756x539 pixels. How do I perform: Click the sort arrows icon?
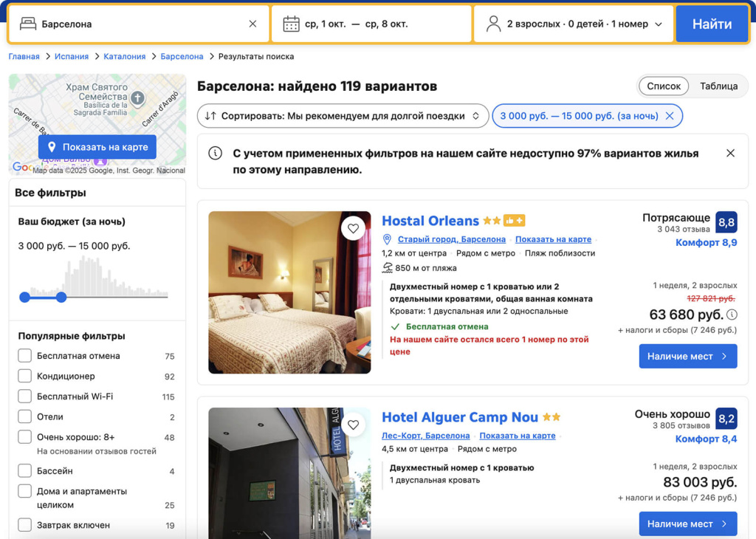(x=210, y=116)
